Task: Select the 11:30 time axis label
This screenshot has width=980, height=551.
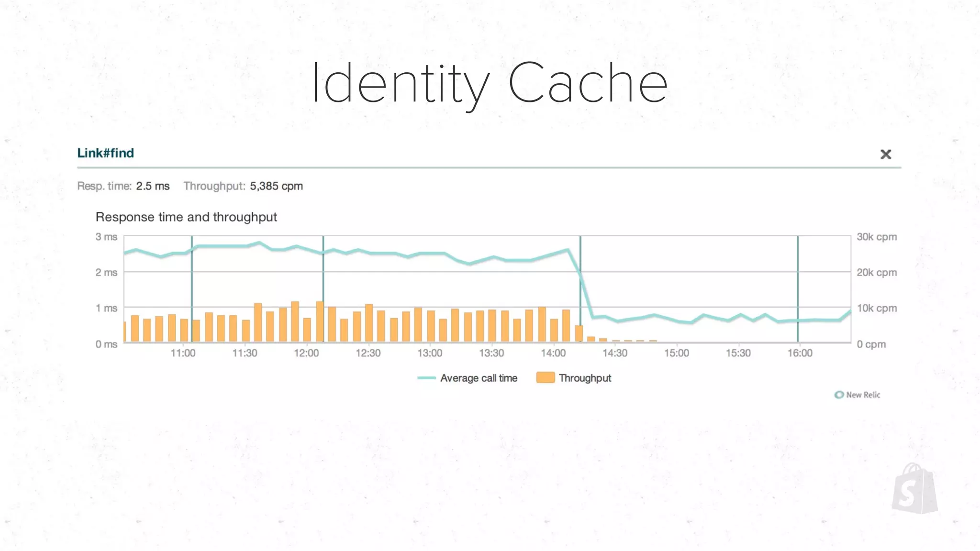Action: click(x=245, y=353)
